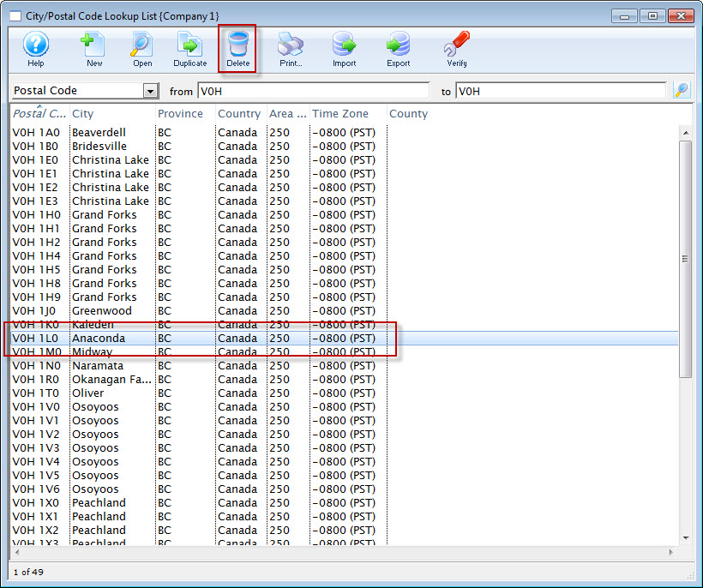Export the list with Export icon
This screenshot has width=703, height=588.
[398, 49]
